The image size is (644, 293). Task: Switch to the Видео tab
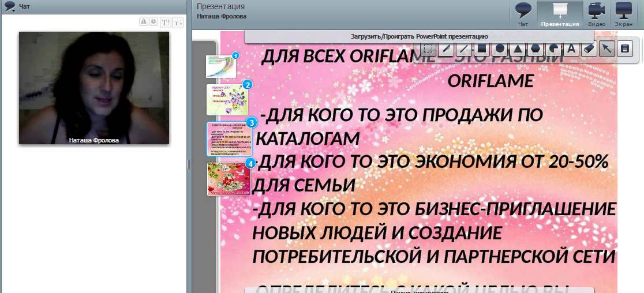click(x=596, y=14)
